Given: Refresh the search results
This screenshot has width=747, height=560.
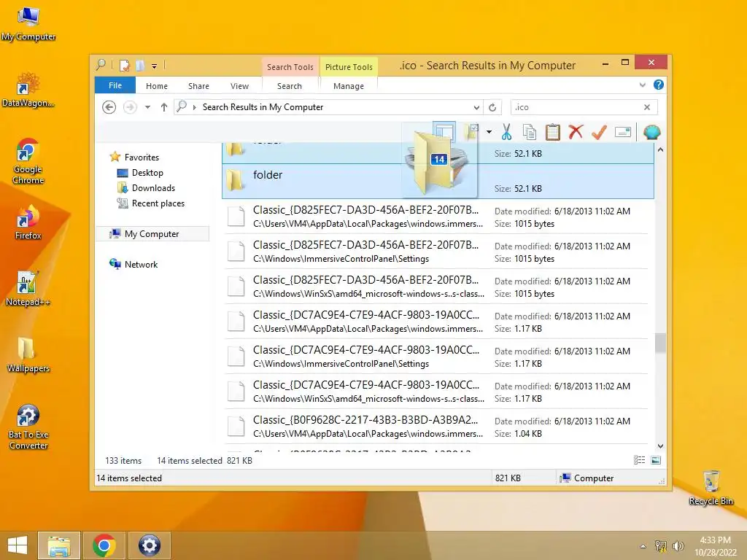Looking at the screenshot, I should (492, 108).
